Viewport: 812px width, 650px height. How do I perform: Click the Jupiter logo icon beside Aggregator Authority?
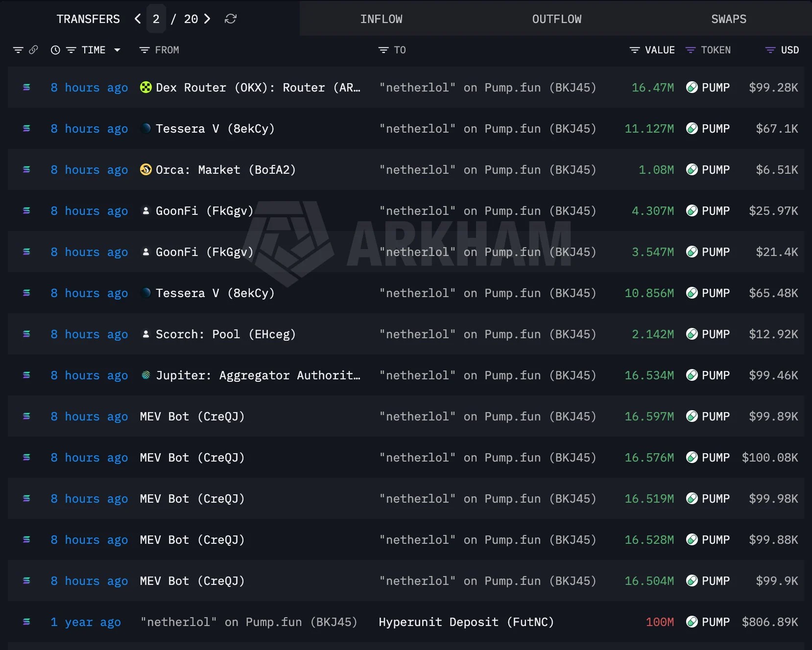145,375
